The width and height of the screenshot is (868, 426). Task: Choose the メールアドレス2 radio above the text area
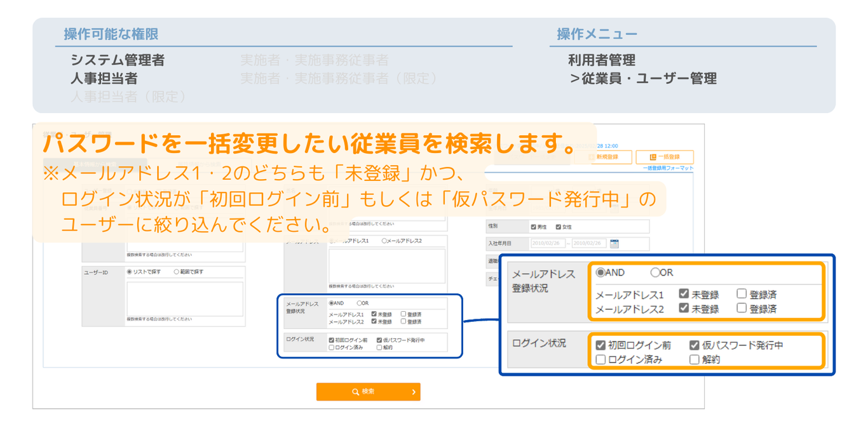(384, 241)
